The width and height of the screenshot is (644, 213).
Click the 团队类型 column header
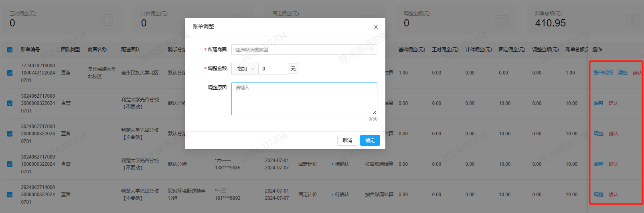(x=71, y=50)
